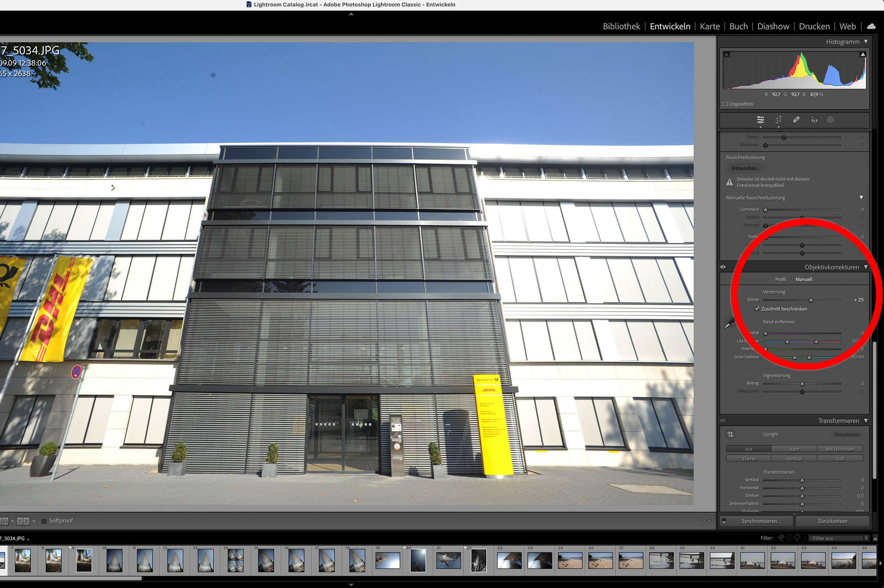This screenshot has height=588, width=884.
Task: Select the Healing bandage tool
Action: (x=796, y=120)
